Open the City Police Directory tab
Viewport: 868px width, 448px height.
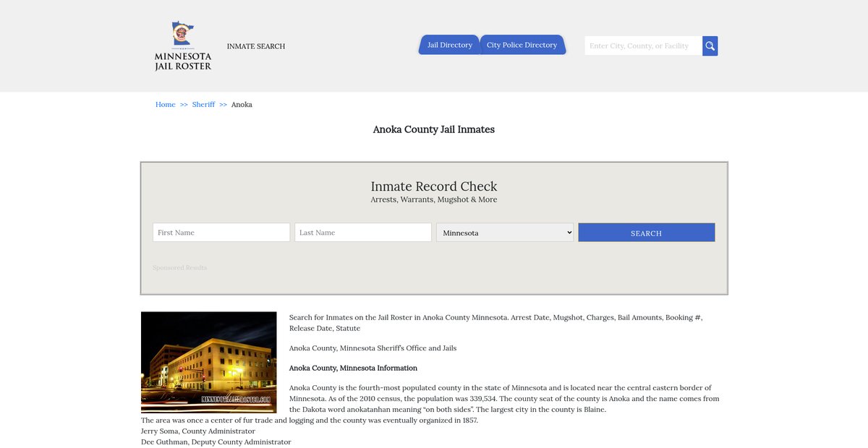tap(522, 45)
